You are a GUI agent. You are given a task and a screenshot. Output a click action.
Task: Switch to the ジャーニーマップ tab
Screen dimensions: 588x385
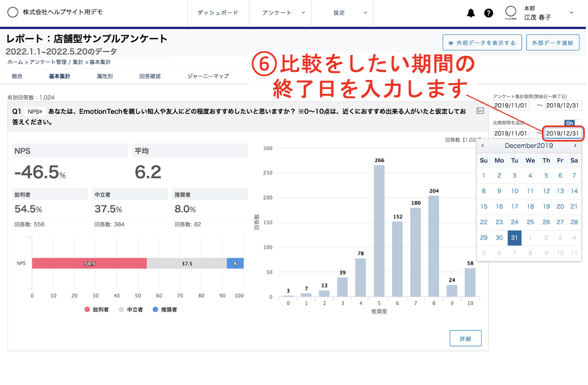[208, 76]
